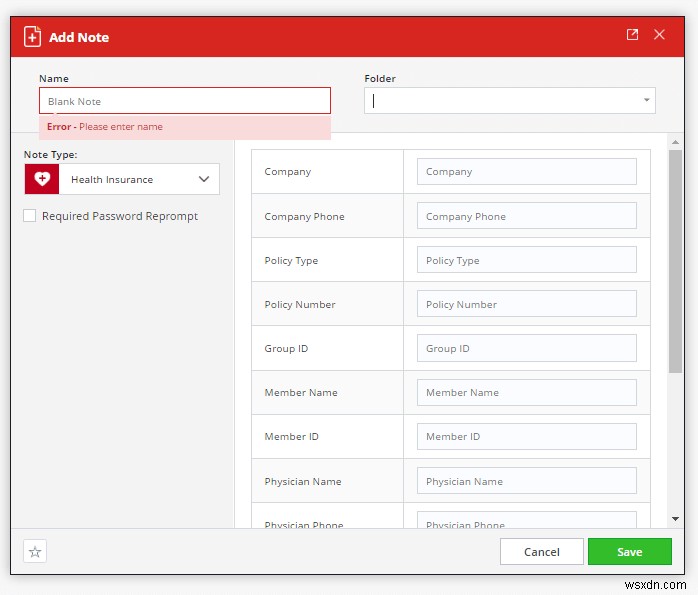The width and height of the screenshot is (698, 595).
Task: Click the Member ID input field
Action: 527,437
